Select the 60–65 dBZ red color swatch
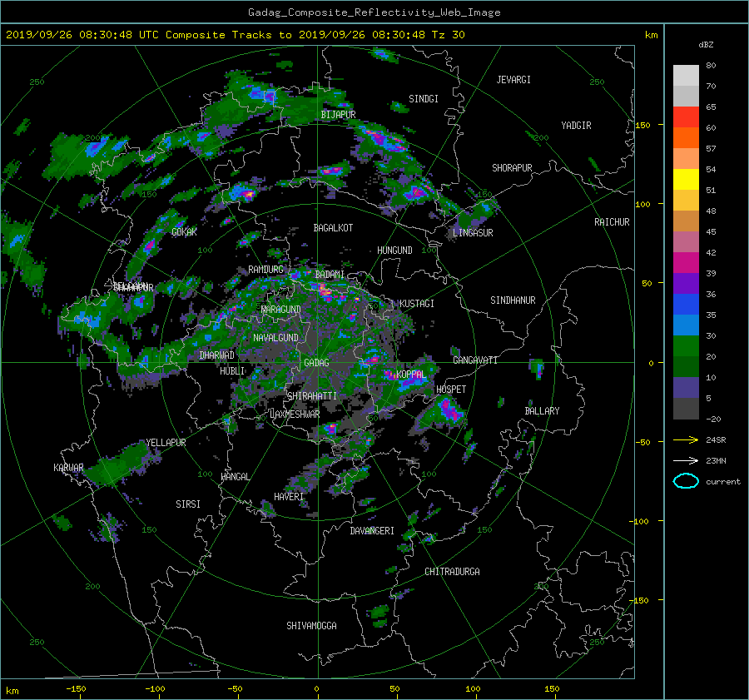 [x=686, y=117]
